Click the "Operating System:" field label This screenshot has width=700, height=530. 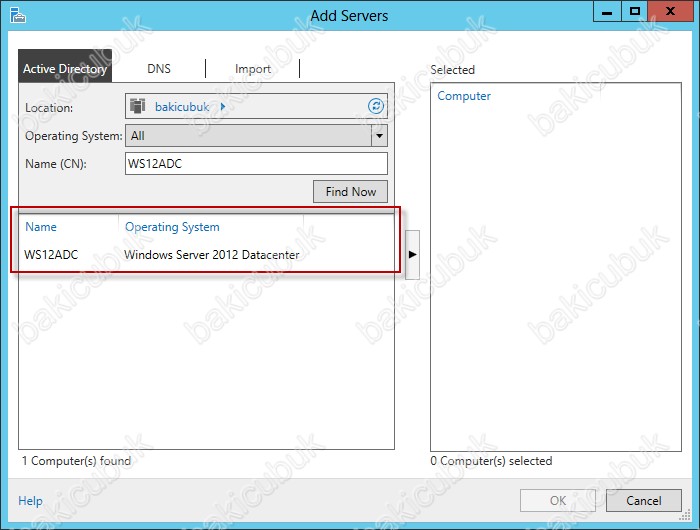tap(74, 136)
